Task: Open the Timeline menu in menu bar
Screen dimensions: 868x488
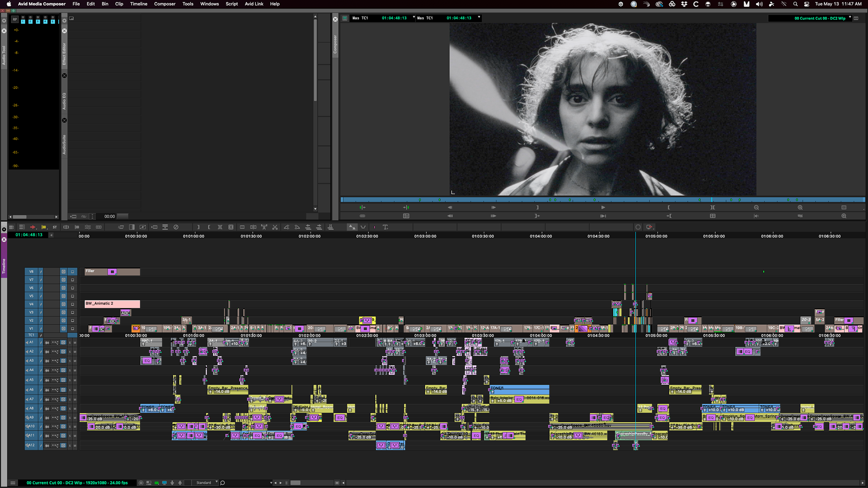Action: point(138,4)
